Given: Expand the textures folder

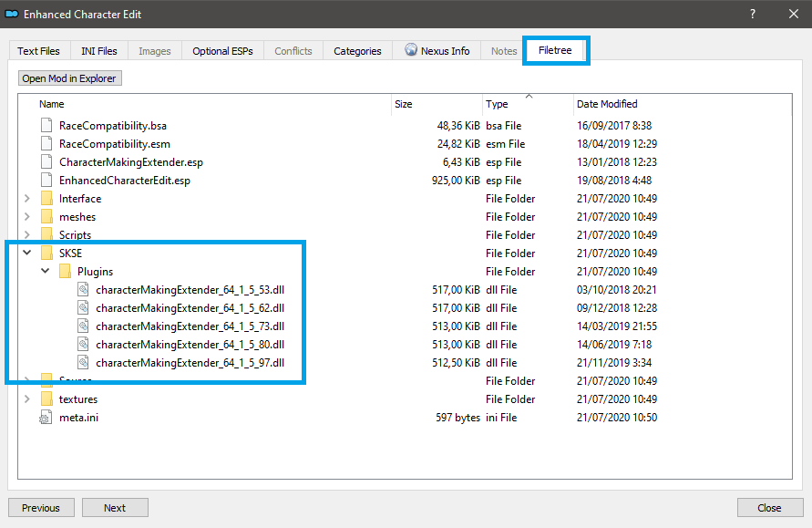Looking at the screenshot, I should pos(27,399).
